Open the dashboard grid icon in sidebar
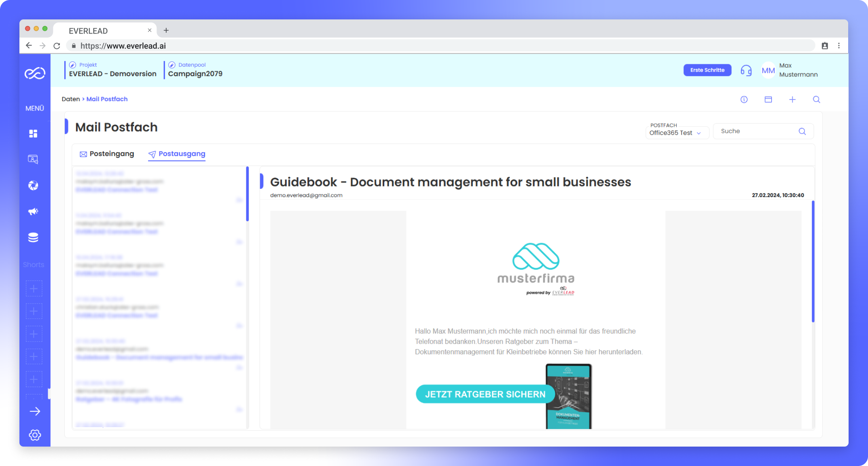The height and width of the screenshot is (466, 868). [x=33, y=133]
